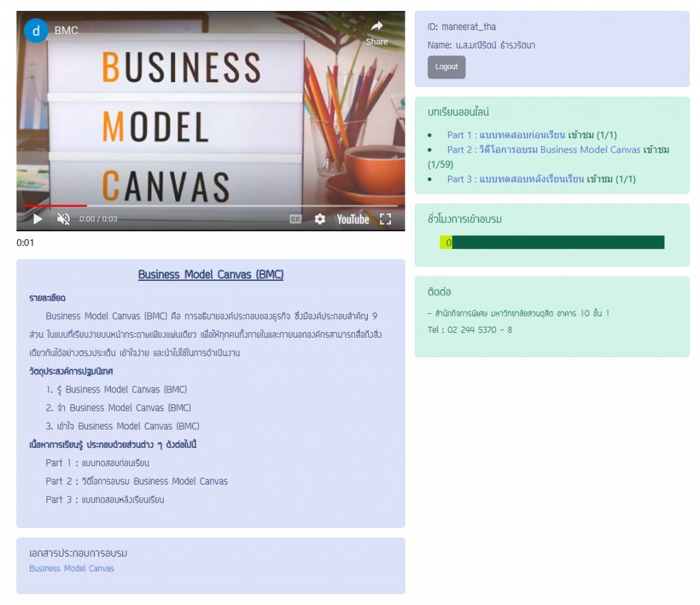This screenshot has width=700, height=605.
Task: Seek on the video progress bar
Action: coord(205,205)
